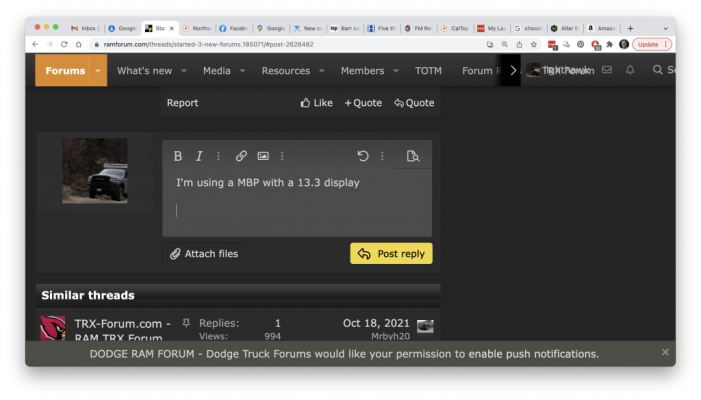
Task: Install or download page icon in address bar
Action: [x=490, y=44]
